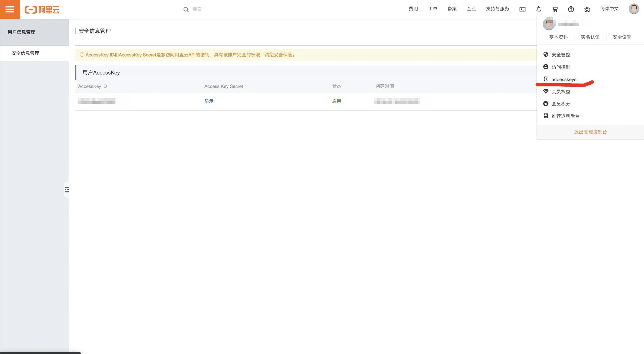Select 安全信息管理 in the left sidebar
This screenshot has width=644, height=354.
click(x=25, y=53)
